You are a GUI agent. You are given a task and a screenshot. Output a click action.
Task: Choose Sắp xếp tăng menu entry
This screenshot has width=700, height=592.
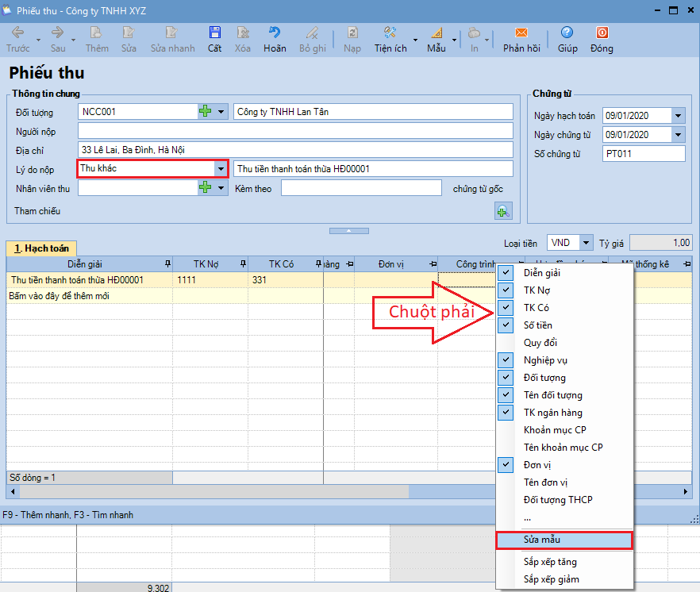550,562
